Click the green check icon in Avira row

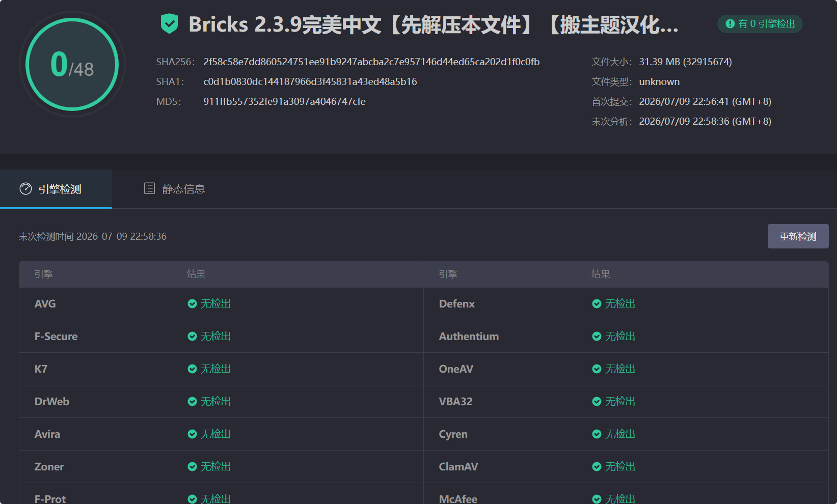coord(192,434)
